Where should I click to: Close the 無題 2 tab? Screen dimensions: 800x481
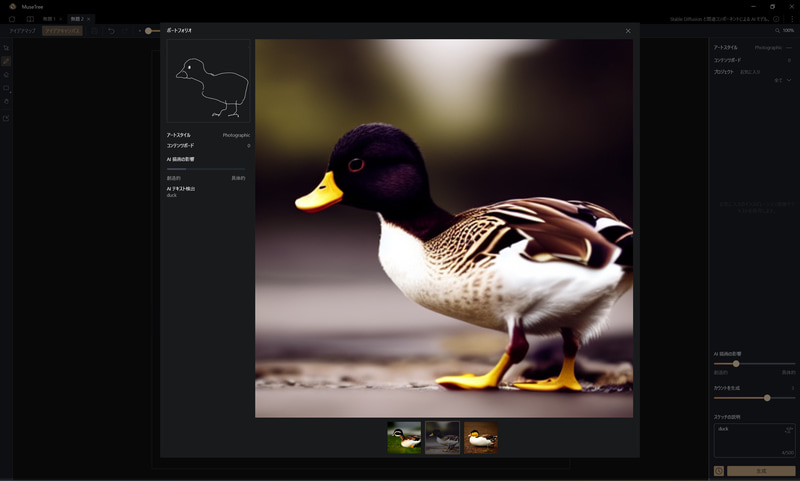pyautogui.click(x=89, y=19)
